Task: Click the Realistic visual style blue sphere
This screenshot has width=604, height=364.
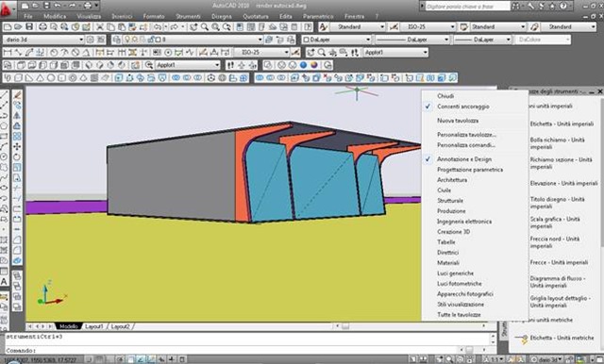Action: pyautogui.click(x=304, y=65)
